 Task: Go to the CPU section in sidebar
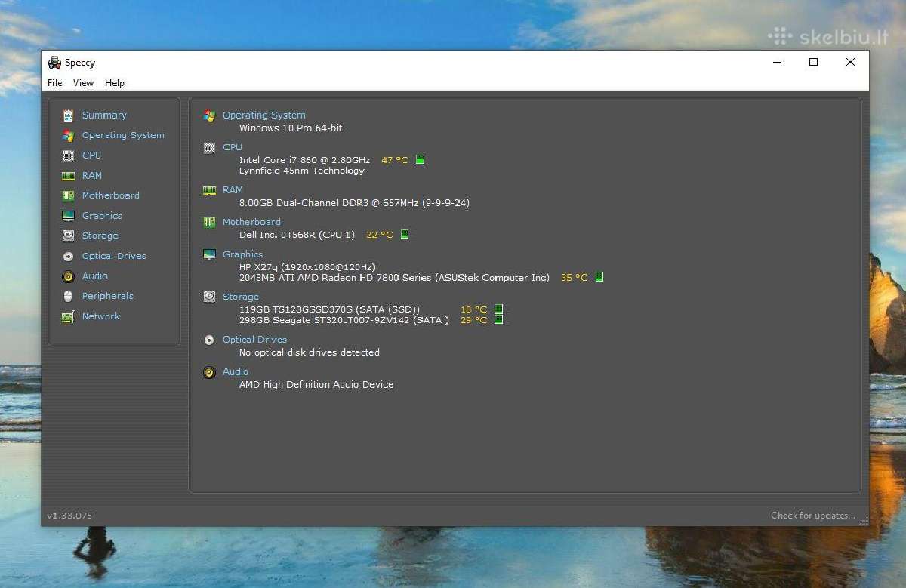click(91, 155)
